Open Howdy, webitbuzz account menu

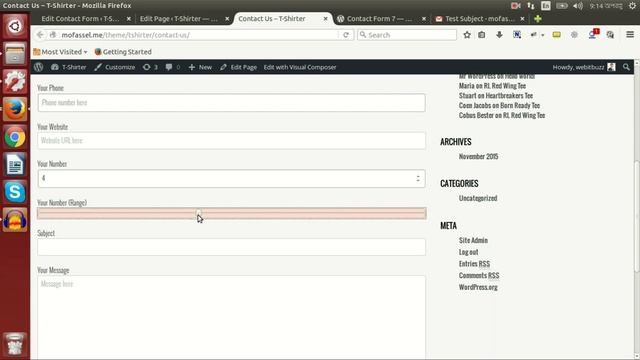point(584,67)
